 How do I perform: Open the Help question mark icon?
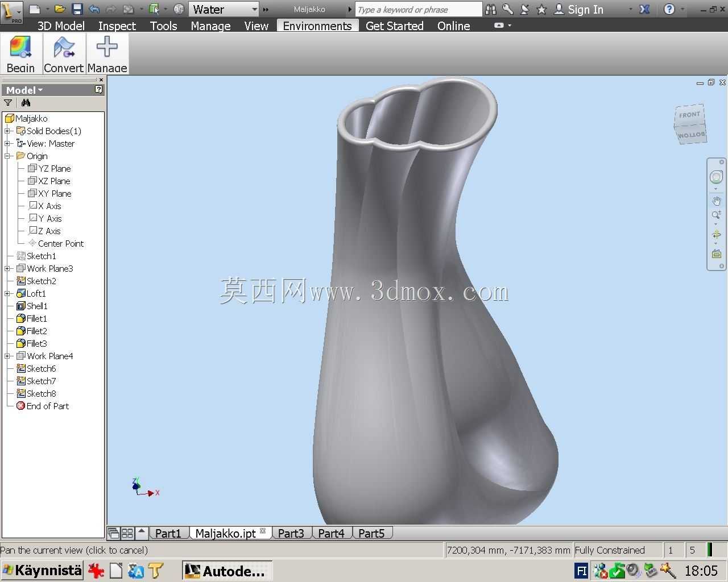pyautogui.click(x=669, y=10)
